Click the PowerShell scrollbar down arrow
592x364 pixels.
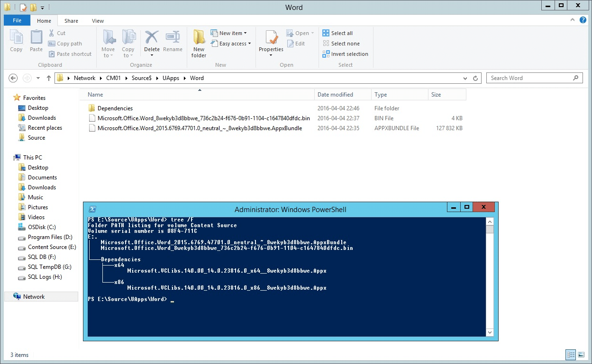pos(490,332)
